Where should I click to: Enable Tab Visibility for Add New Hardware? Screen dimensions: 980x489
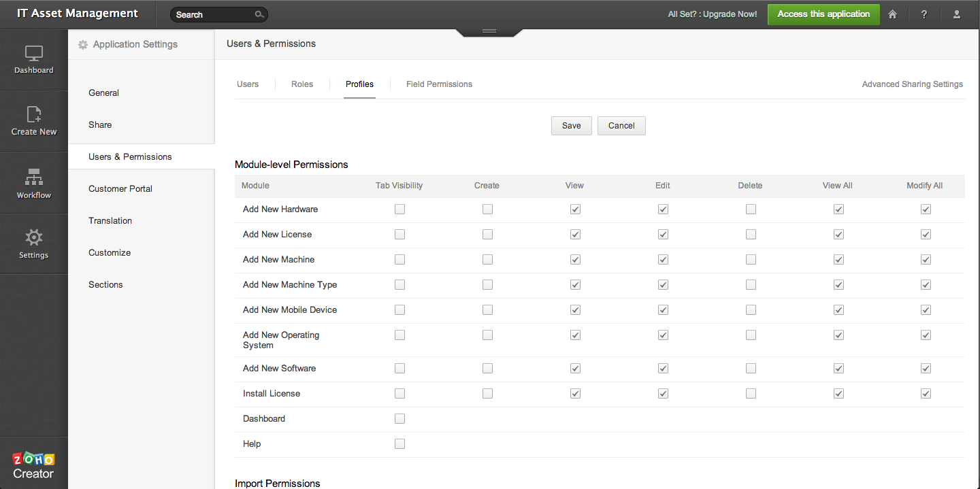click(399, 209)
